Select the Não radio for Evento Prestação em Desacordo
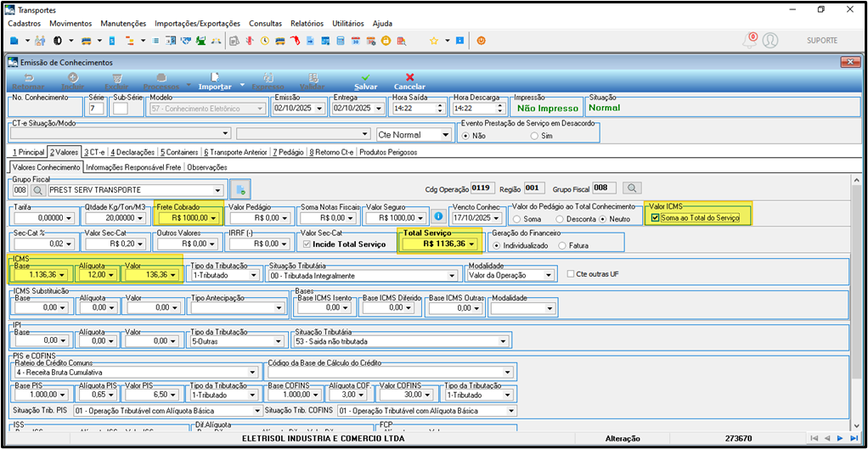868x449 pixels. click(x=466, y=136)
